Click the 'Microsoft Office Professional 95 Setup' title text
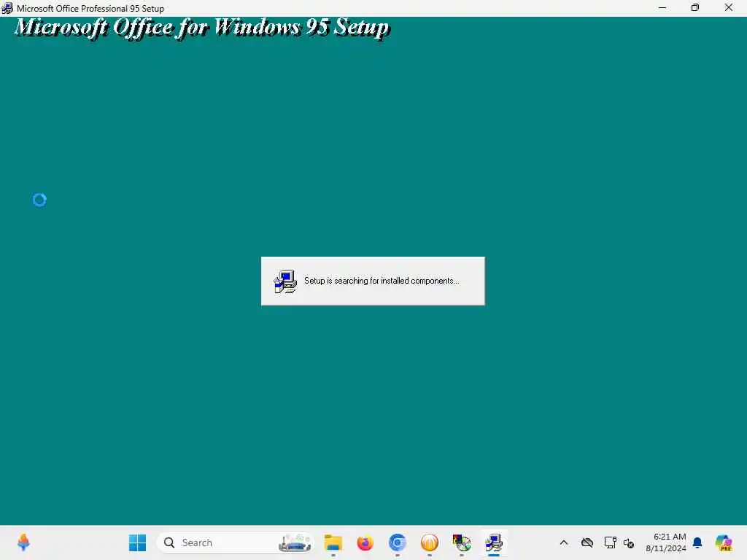Viewport: 747px width, 560px height. (x=90, y=9)
